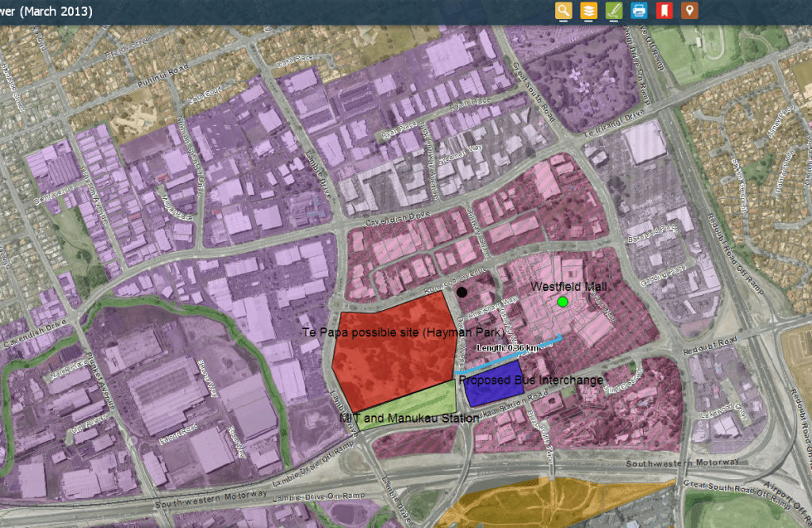Click the 'Proposed Bus Interchange' text label
This screenshot has width=812, height=528.
(531, 380)
